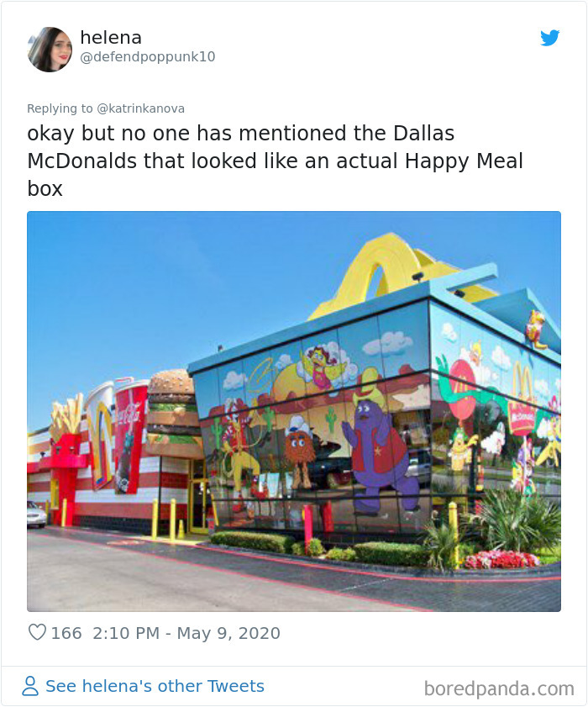The width and height of the screenshot is (588, 707).
Task: Click the Twitter logo in the top right corner
Action: coord(550,38)
